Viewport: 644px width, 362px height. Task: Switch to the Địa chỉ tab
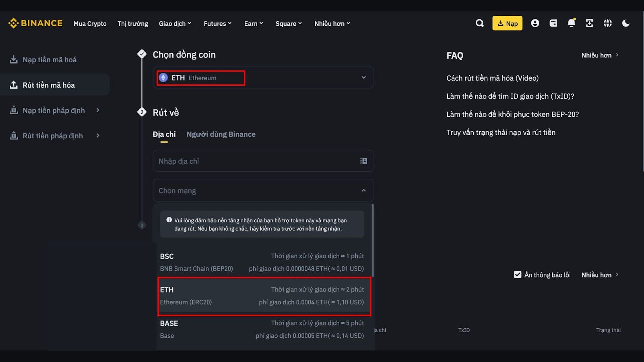pos(164,134)
